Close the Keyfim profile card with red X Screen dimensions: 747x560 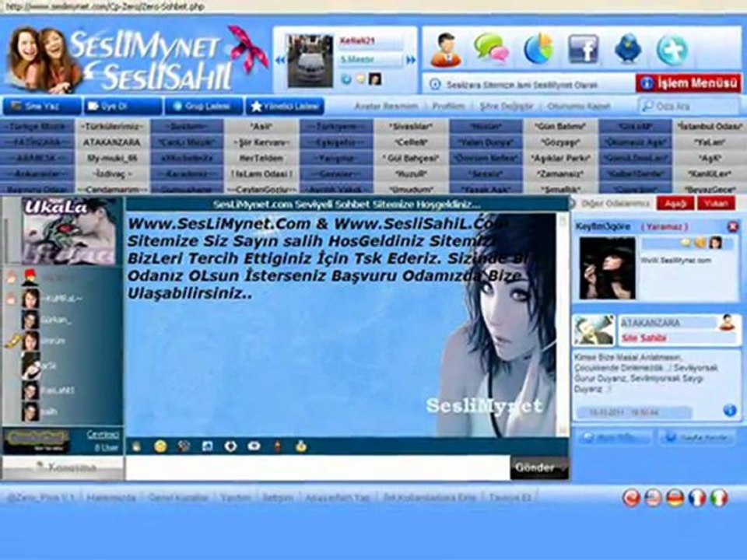pyautogui.click(x=733, y=226)
